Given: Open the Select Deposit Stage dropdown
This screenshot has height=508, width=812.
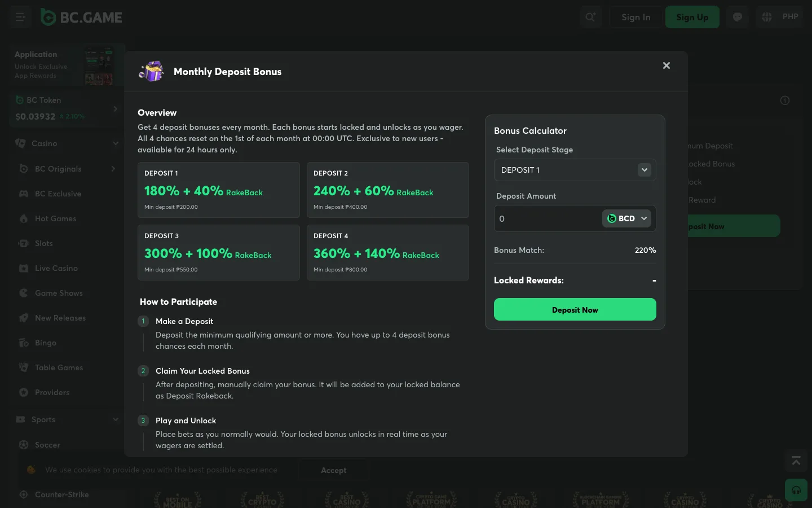Looking at the screenshot, I should pyautogui.click(x=575, y=170).
